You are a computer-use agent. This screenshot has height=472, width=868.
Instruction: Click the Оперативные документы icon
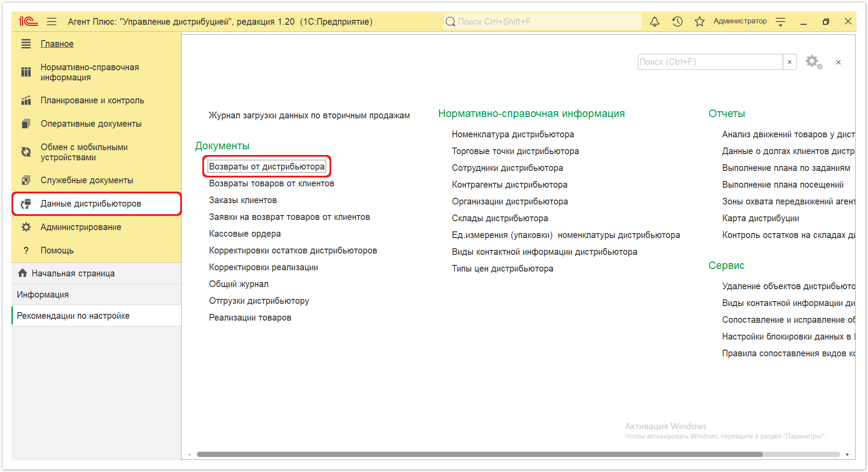tap(26, 124)
